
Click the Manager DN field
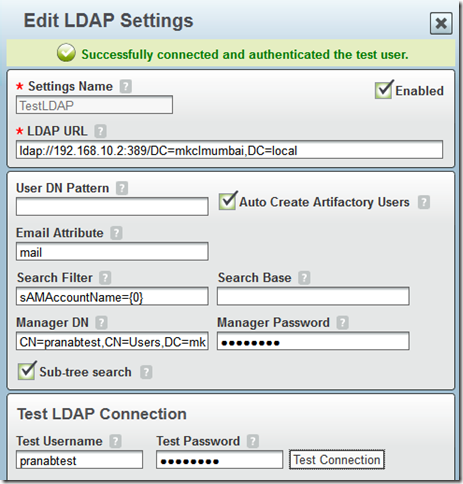click(112, 341)
